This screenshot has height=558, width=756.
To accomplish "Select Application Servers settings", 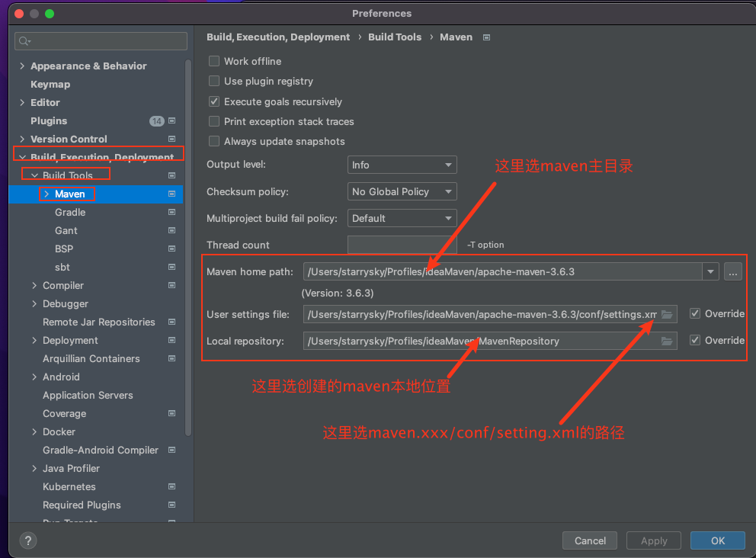I will point(88,395).
